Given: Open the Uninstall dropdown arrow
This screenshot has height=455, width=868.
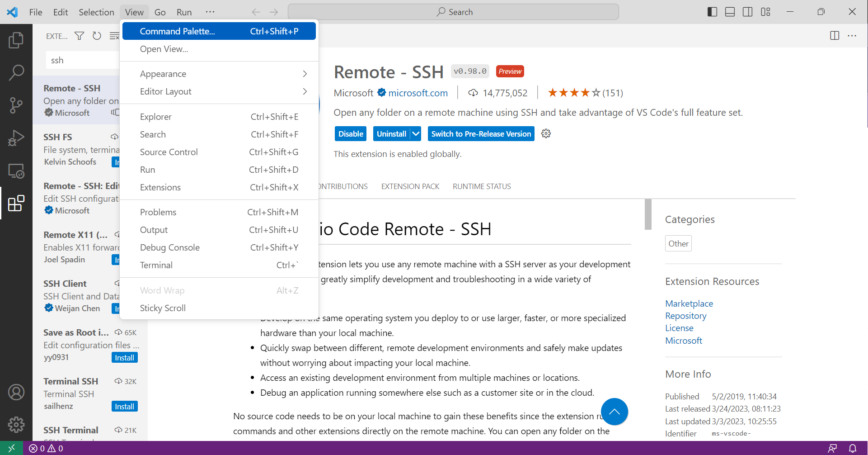Looking at the screenshot, I should coord(416,134).
